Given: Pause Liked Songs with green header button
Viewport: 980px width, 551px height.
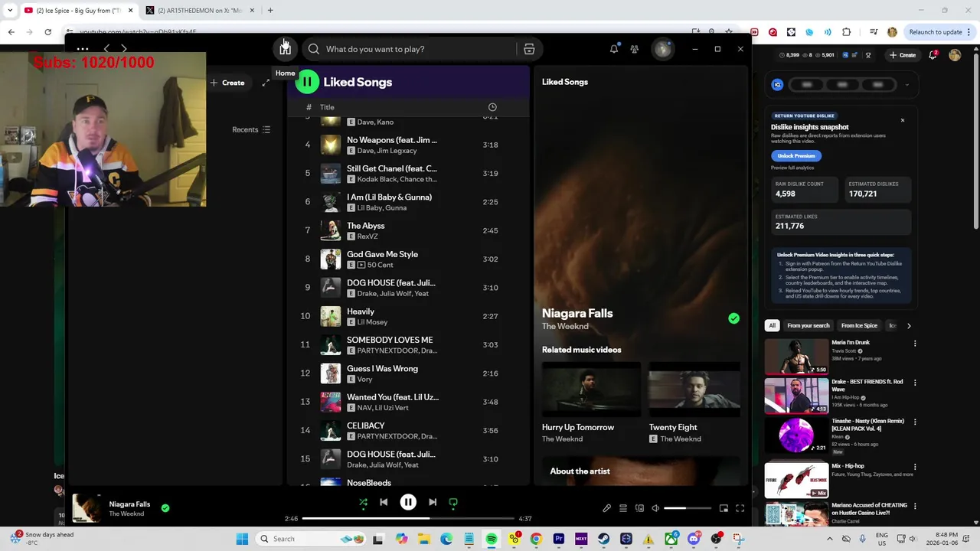Looking at the screenshot, I should point(307,82).
